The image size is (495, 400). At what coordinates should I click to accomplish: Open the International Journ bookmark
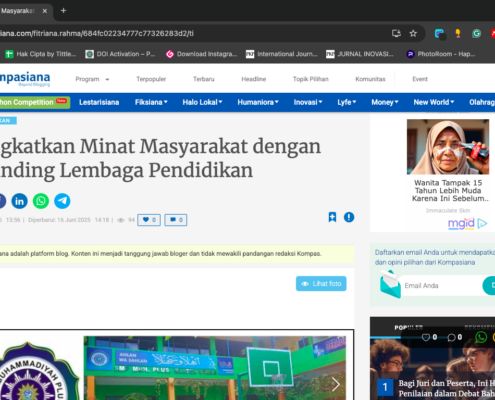[282, 54]
